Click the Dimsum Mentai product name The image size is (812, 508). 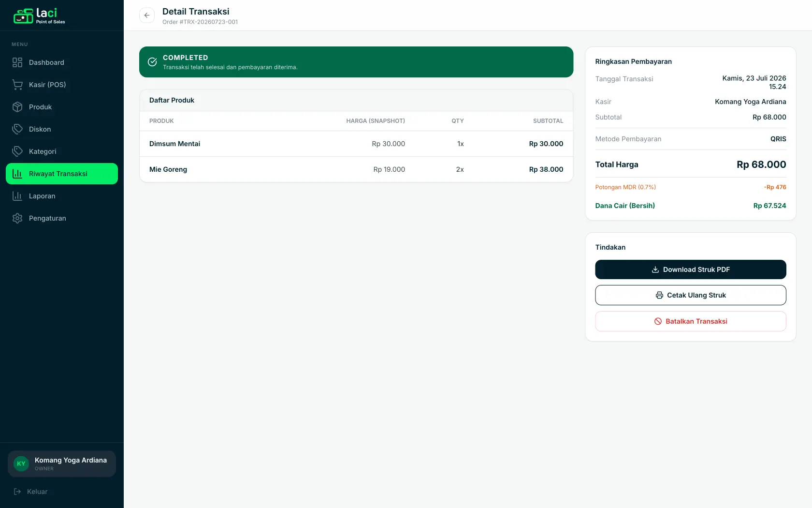pyautogui.click(x=174, y=144)
